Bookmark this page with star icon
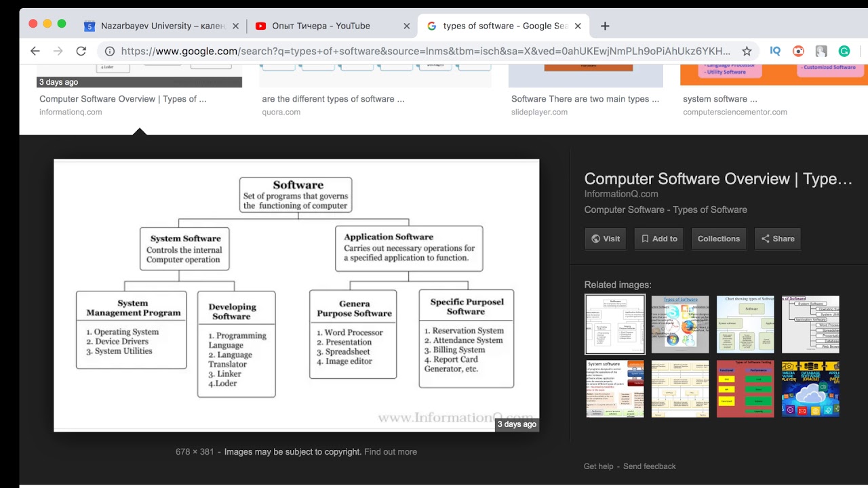Image resolution: width=868 pixels, height=488 pixels. point(747,51)
